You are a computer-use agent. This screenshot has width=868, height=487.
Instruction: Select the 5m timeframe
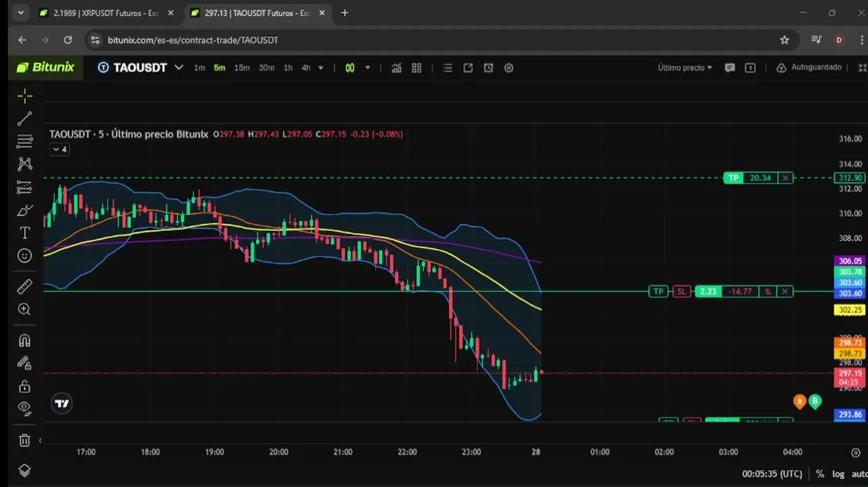pyautogui.click(x=220, y=68)
